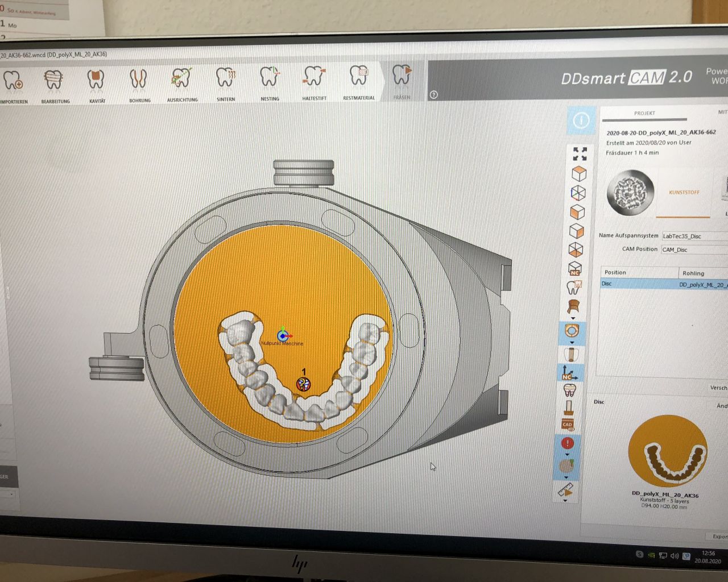
Task: Select the cube view with orange bottom triangles
Action: click(x=576, y=250)
